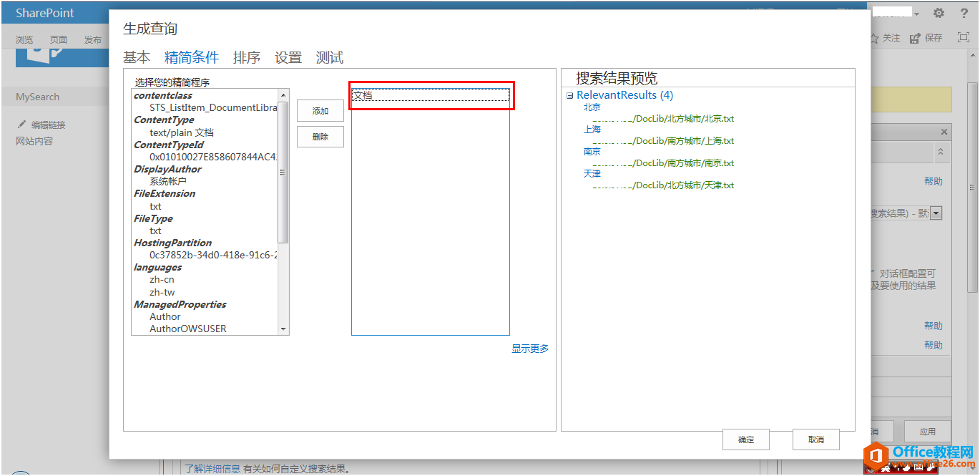980x476 pixels.
Task: Select the languages refiner heading
Action: pos(157,267)
